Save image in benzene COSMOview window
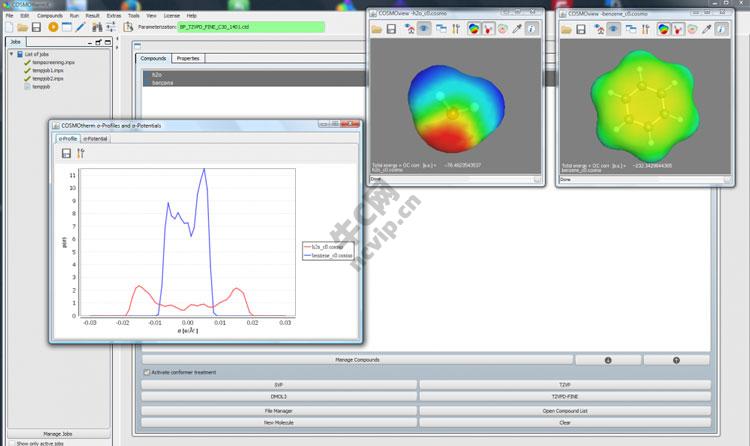 click(x=581, y=30)
